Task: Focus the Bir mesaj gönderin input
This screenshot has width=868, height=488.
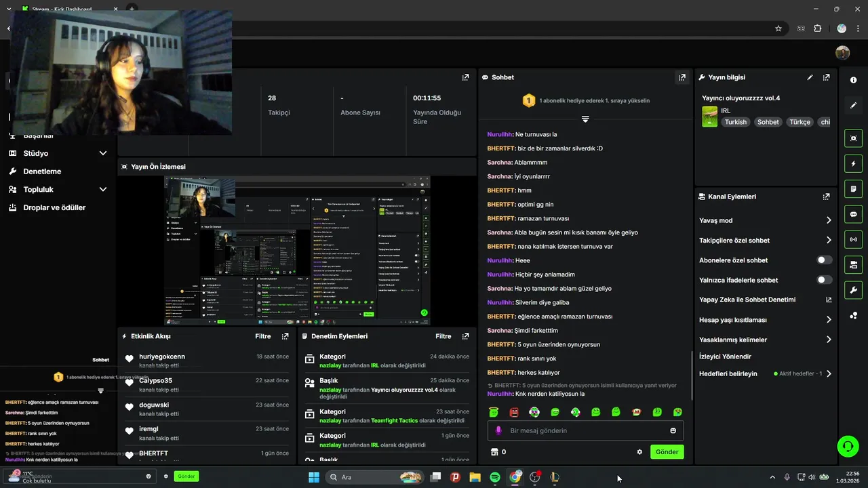Action: click(585, 430)
